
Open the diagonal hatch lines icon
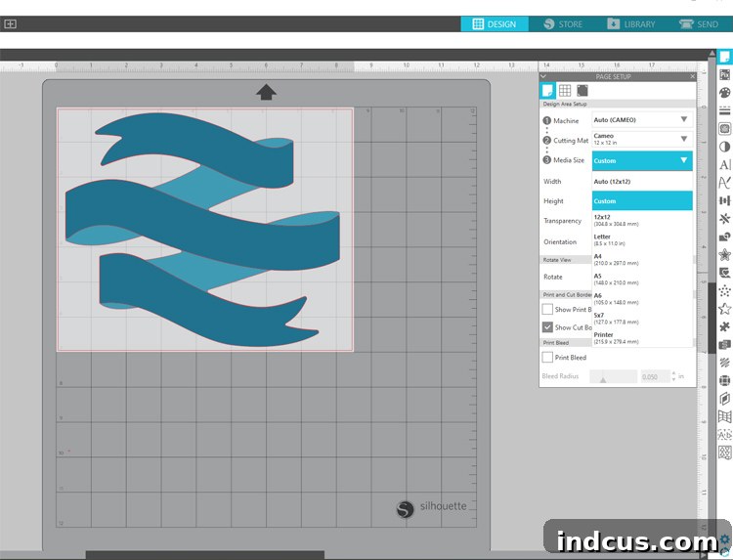pos(724,363)
